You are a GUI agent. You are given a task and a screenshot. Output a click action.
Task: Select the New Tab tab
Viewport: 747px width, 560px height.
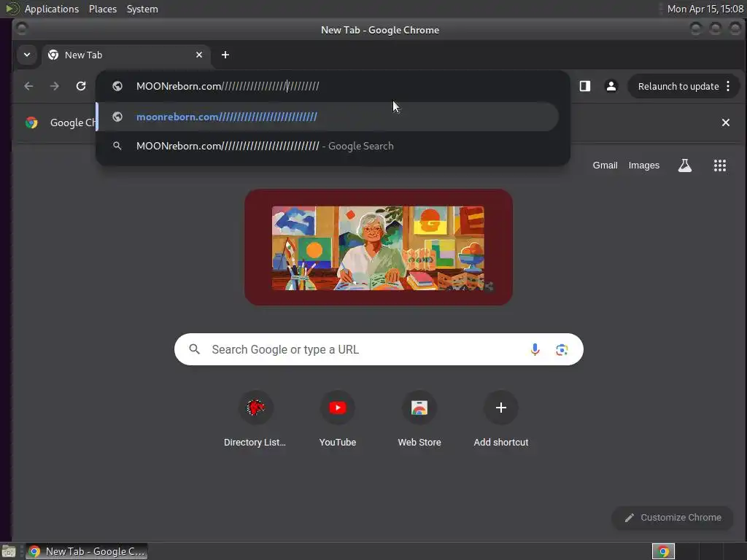coord(125,55)
